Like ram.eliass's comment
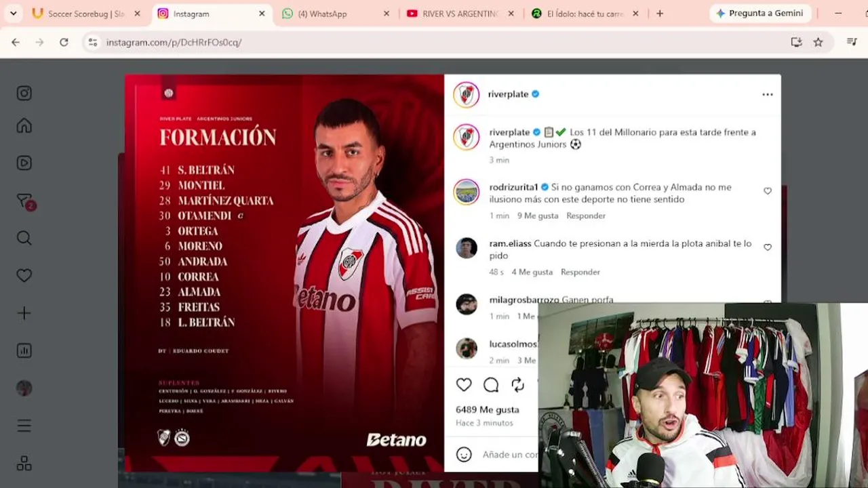The height and width of the screenshot is (488, 868). [x=768, y=247]
